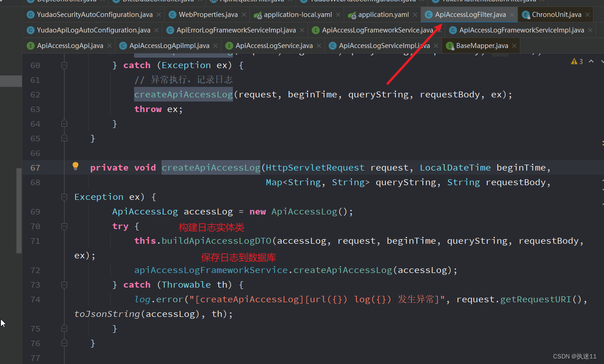Screen dimensions: 604x364
Task: Click the class icon on the YudaoSecurityAutoConfiguration.java tab
Action: pyautogui.click(x=31, y=15)
